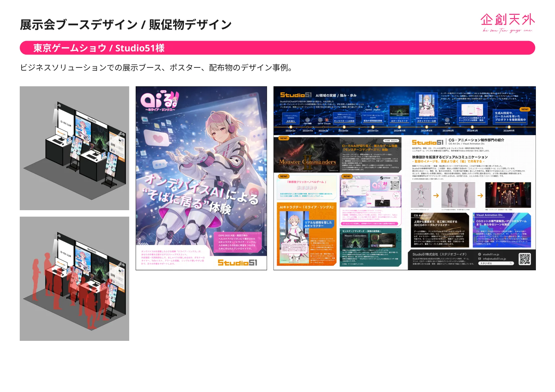The image size is (555, 392).
Task: Open the top booth design rendering
Action: [x=74, y=148]
